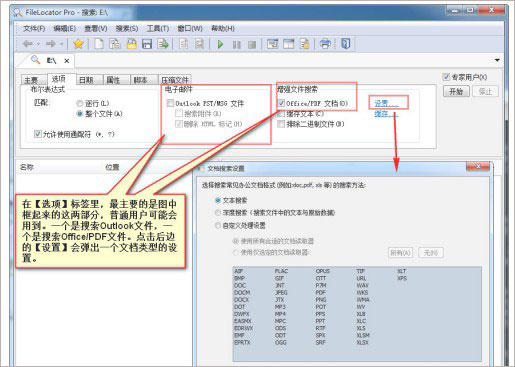This screenshot has width=515, height=367.
Task: Open the Favorites star icon
Action: coord(78,44)
